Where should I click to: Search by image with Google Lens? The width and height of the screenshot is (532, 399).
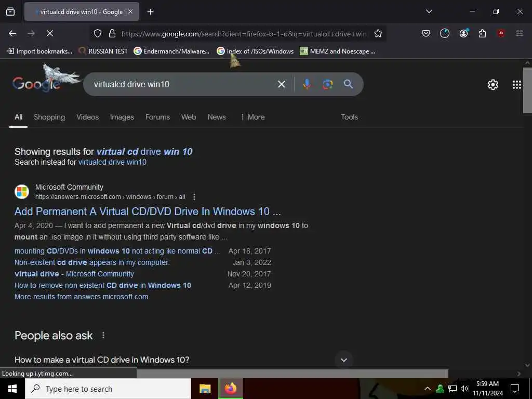(x=327, y=84)
